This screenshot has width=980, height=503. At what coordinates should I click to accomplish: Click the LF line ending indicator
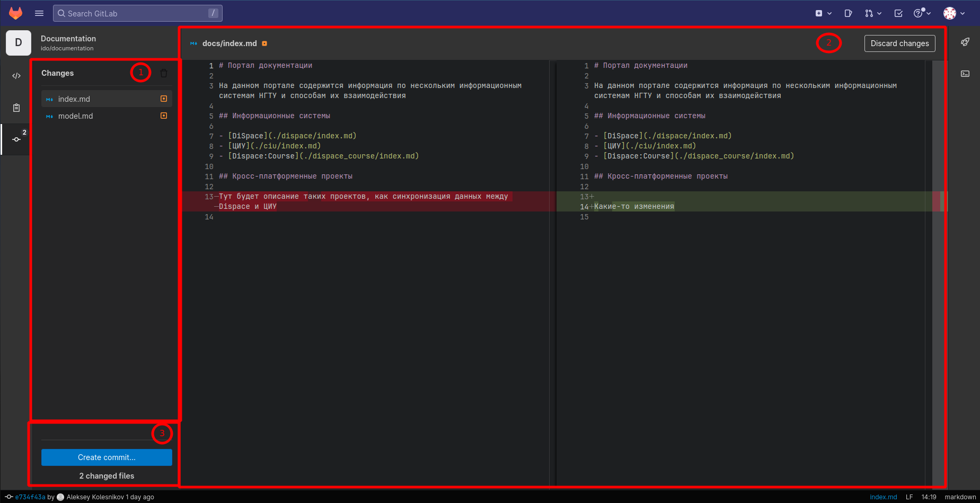coord(910,497)
